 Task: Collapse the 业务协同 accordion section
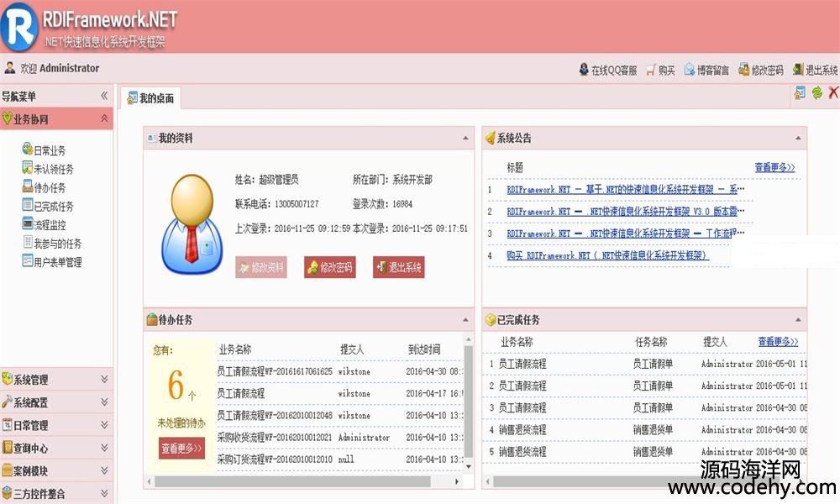[104, 118]
